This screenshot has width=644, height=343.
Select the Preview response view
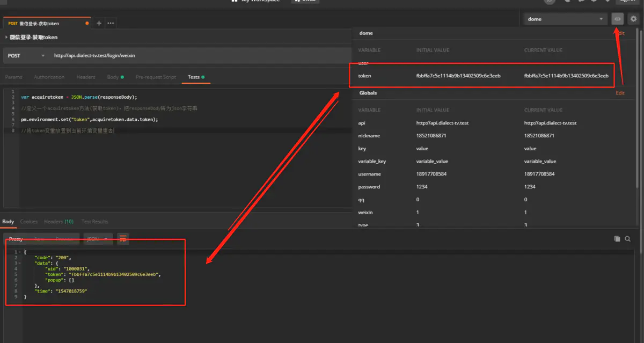64,239
